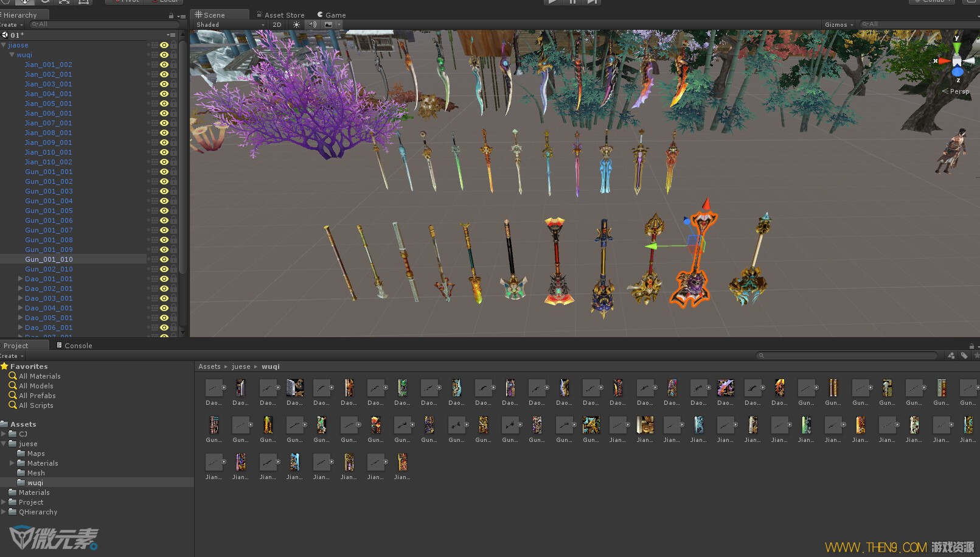Switch to the Game tab
Viewport: 980px width, 557px height.
332,15
